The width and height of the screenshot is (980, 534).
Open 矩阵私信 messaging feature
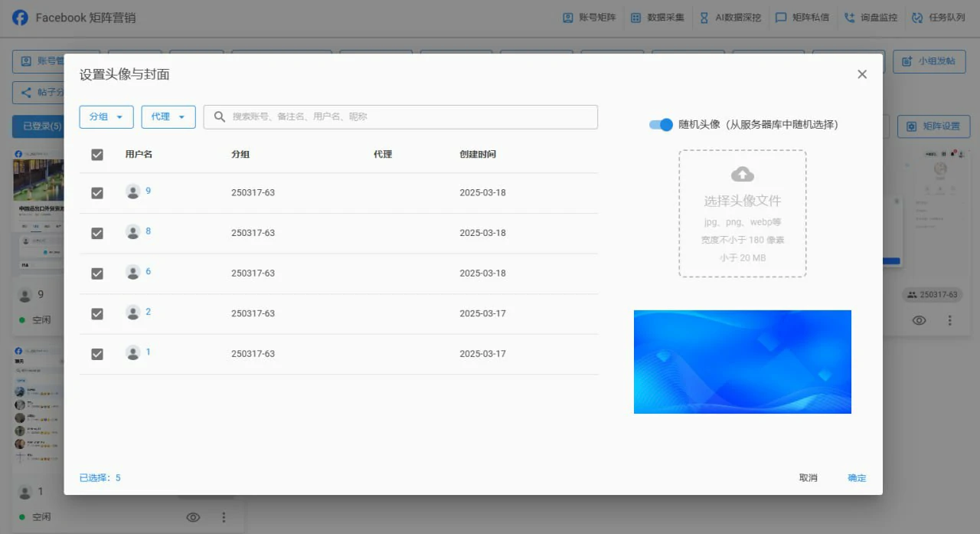click(802, 17)
